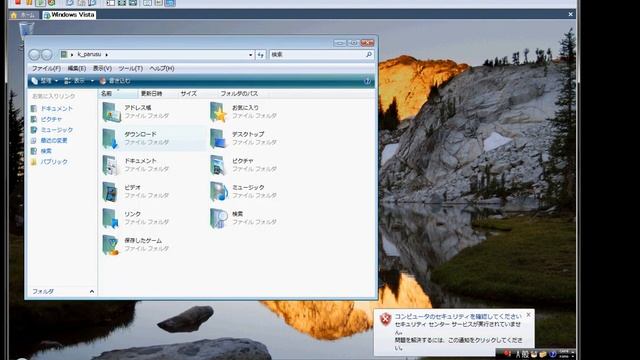Click the red security shield in the notification
The height and width of the screenshot is (360, 640).
pos(385,319)
